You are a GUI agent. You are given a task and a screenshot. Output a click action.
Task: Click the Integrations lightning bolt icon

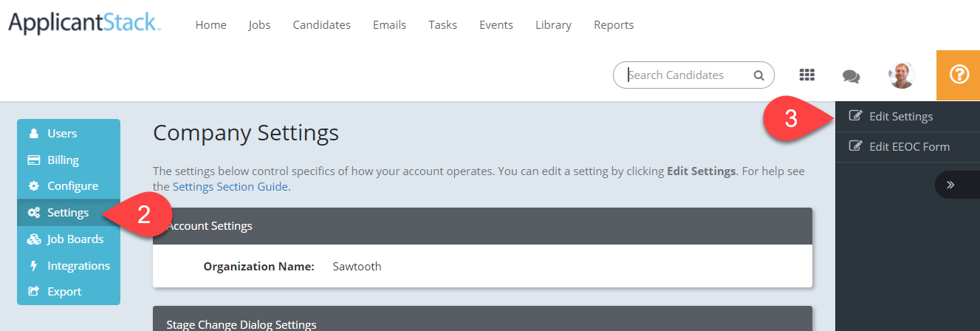point(33,266)
